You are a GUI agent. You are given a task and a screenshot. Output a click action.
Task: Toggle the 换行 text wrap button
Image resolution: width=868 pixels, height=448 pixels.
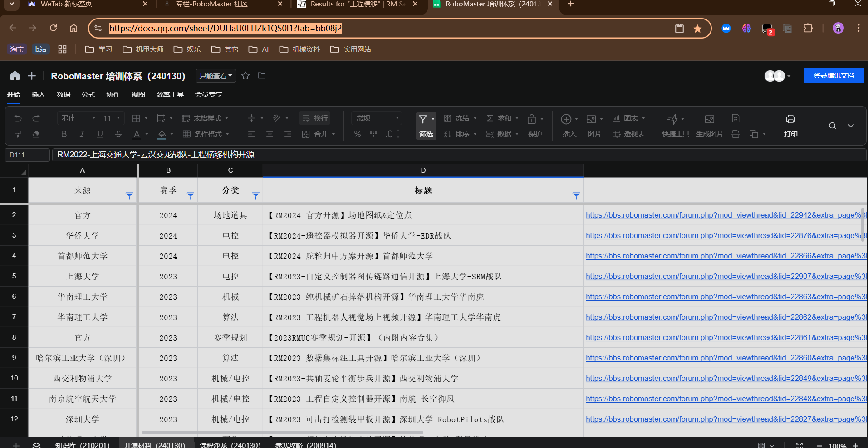(x=315, y=118)
